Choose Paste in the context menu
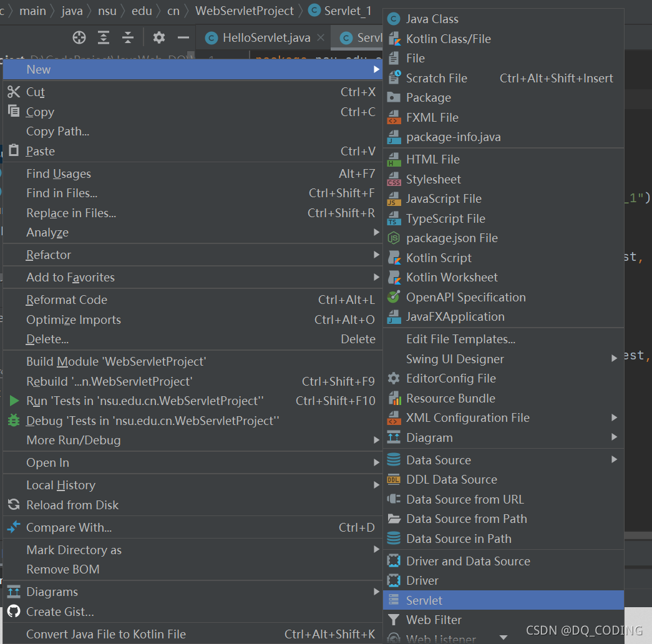This screenshot has height=644, width=652. 193,151
